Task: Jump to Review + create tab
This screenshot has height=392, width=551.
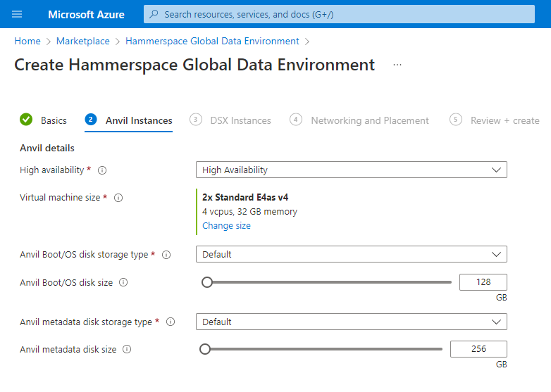Action: (x=505, y=121)
